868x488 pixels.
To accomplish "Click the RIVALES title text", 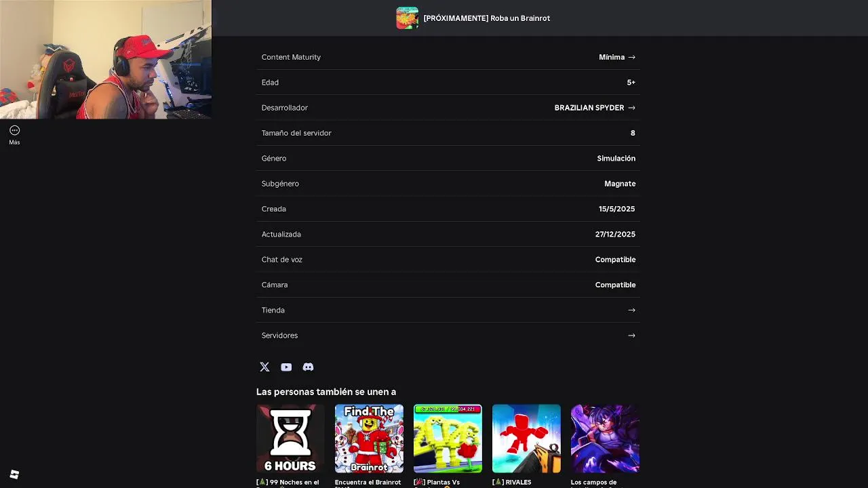I will [x=512, y=483].
